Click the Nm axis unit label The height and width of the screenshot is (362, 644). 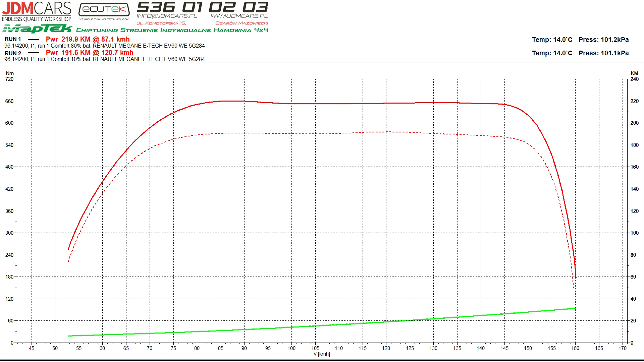click(x=10, y=73)
